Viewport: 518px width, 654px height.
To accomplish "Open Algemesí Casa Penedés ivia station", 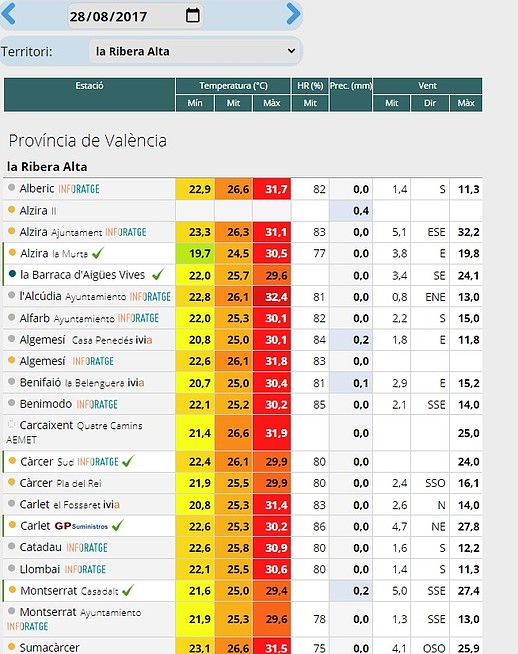I will [86, 340].
